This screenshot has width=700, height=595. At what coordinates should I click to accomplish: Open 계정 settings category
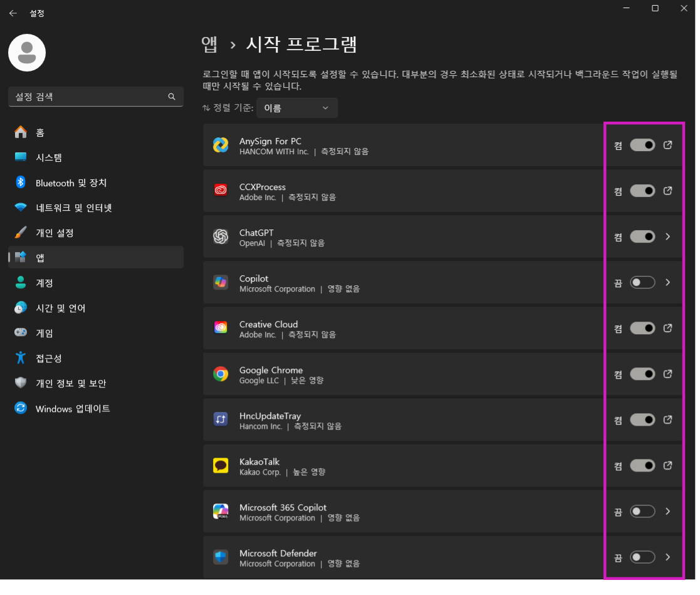(x=96, y=283)
